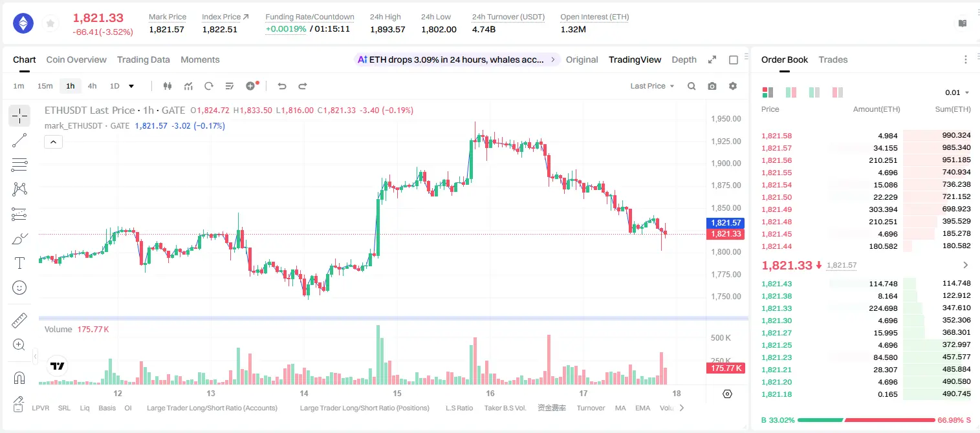This screenshot has width=980, height=433.
Task: Add ETH to favorites with star icon
Action: 50,24
